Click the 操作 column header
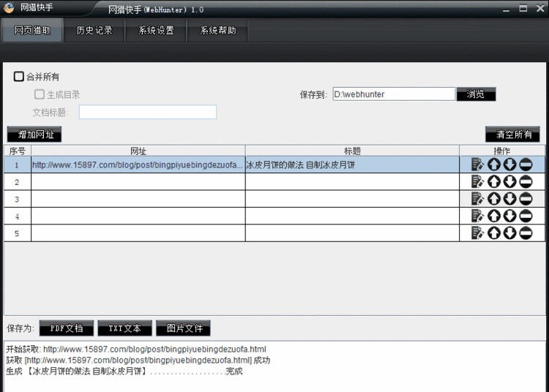 (x=502, y=151)
